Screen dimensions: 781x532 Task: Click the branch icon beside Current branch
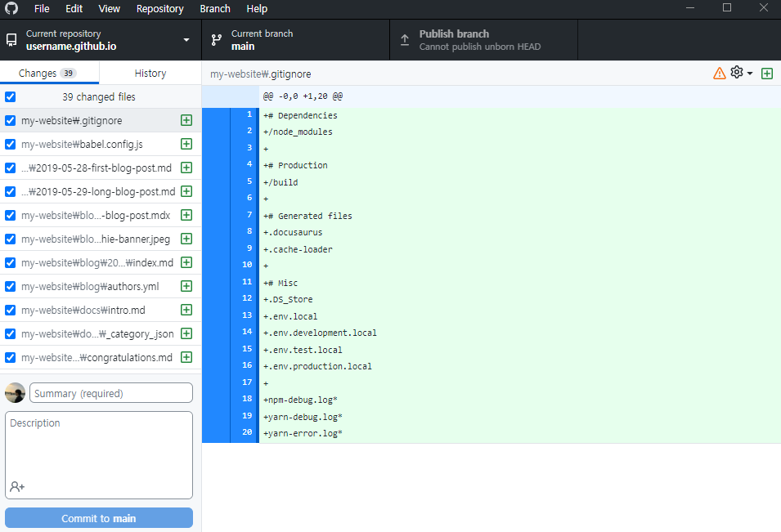click(x=217, y=40)
